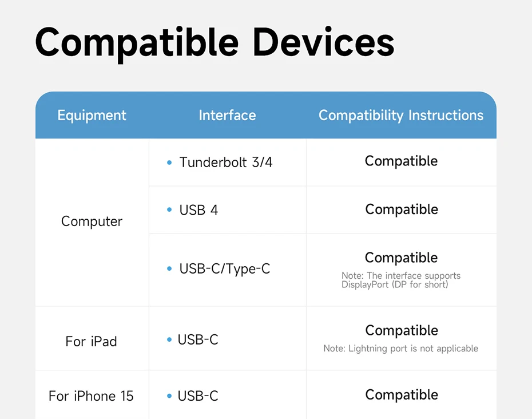The image size is (532, 419).
Task: Click the bullet dot next to USB 4
Action: [x=169, y=210]
